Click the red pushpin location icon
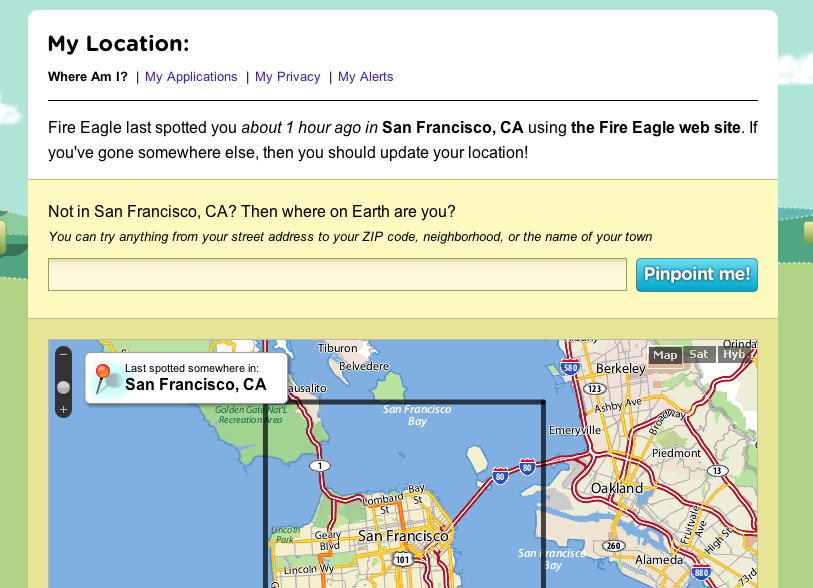 pos(102,377)
